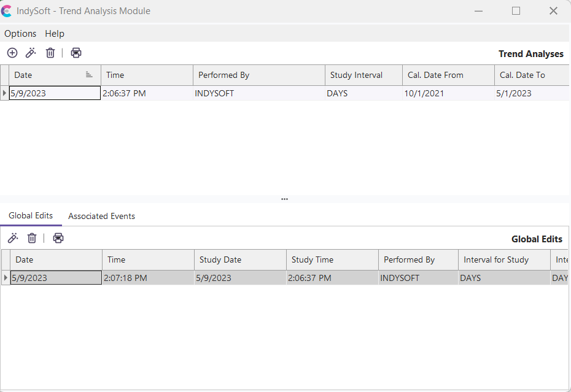Click the Study Date column header
The image size is (571, 392).
pos(239,259)
